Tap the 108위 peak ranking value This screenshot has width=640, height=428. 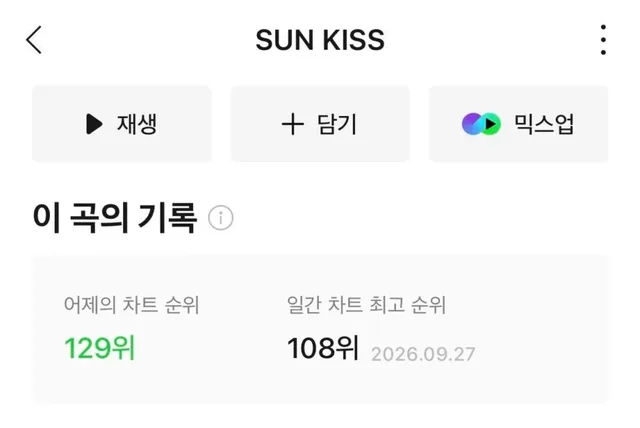323,348
